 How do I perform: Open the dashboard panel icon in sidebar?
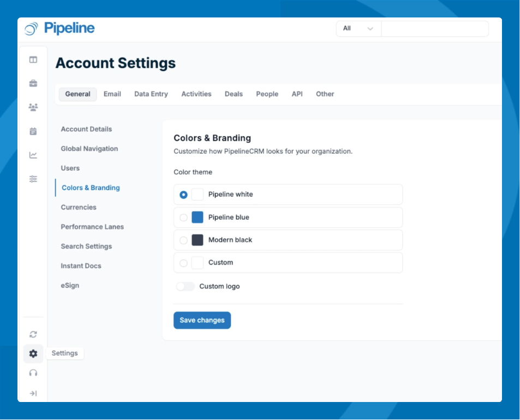click(x=33, y=59)
